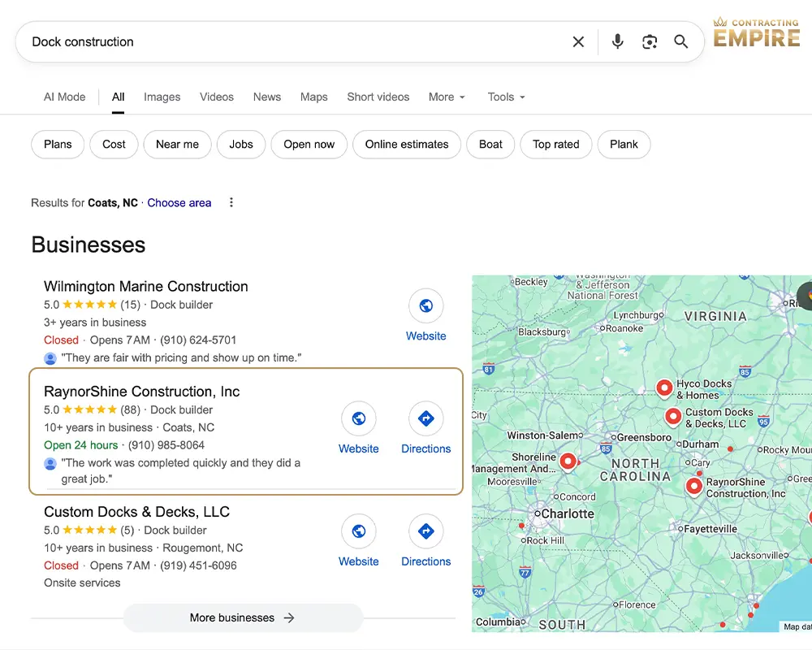
Task: Open image search with the camera lens icon
Action: coord(650,41)
